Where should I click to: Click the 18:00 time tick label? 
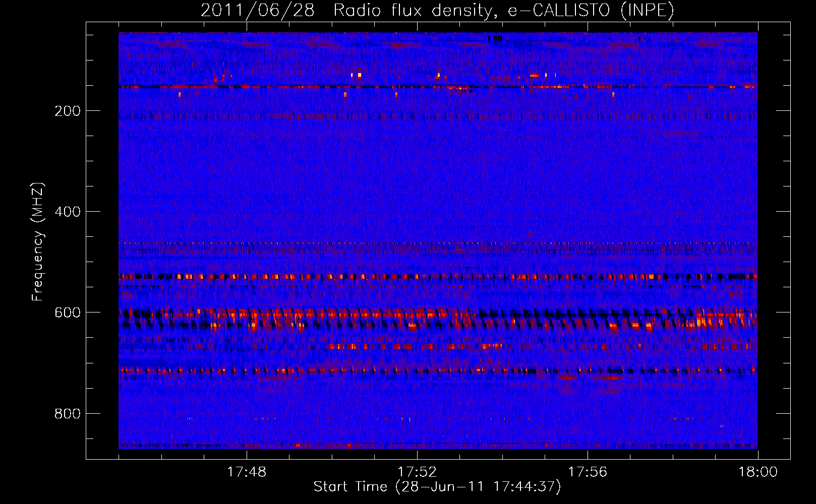coord(758,472)
